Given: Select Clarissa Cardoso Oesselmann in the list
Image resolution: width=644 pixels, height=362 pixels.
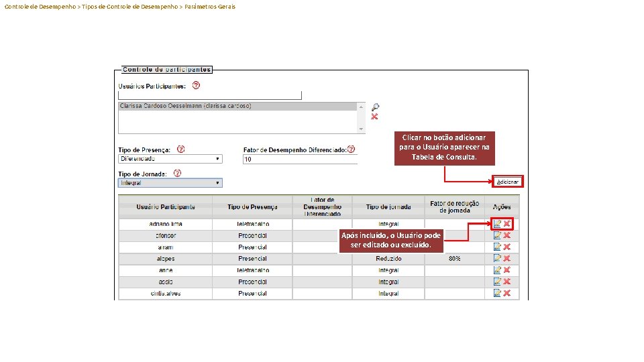Looking at the screenshot, I should (238, 106).
